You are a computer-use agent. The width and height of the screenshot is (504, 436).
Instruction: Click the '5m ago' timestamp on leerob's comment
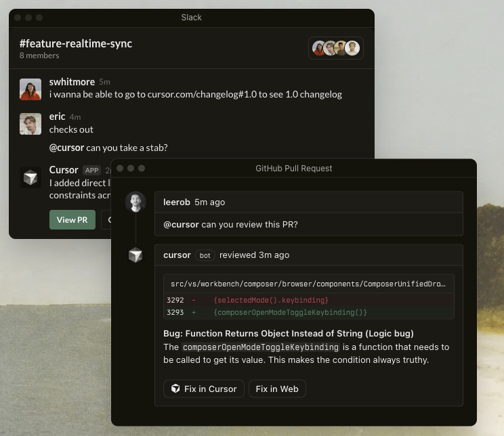point(209,202)
